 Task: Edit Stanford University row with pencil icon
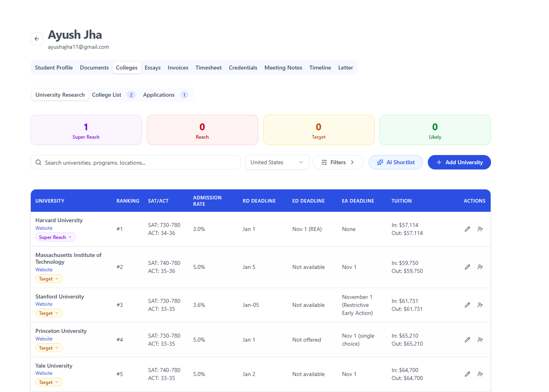click(467, 305)
